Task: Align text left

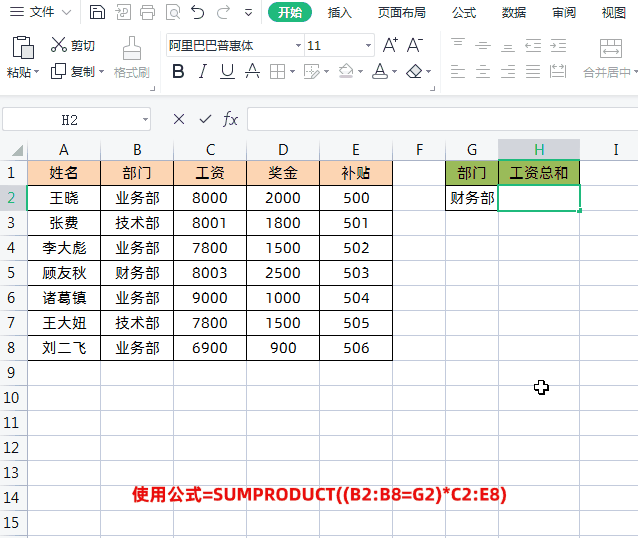Action: pyautogui.click(x=458, y=72)
